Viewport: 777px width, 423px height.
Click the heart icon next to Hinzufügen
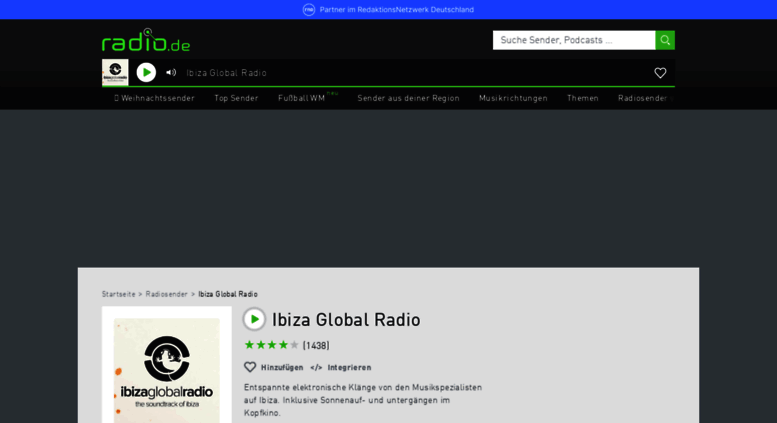(250, 367)
